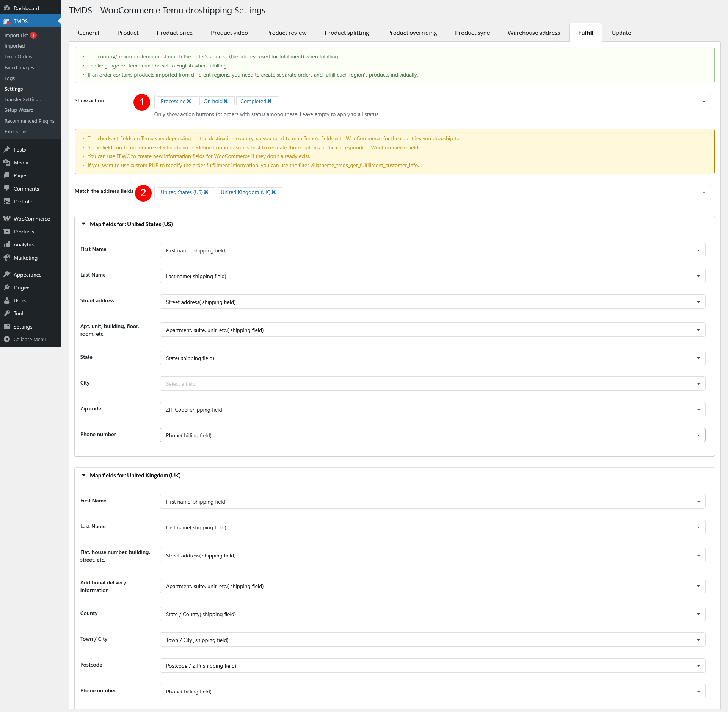The image size is (728, 712).
Task: Open Extensions submenu link
Action: [x=16, y=131]
